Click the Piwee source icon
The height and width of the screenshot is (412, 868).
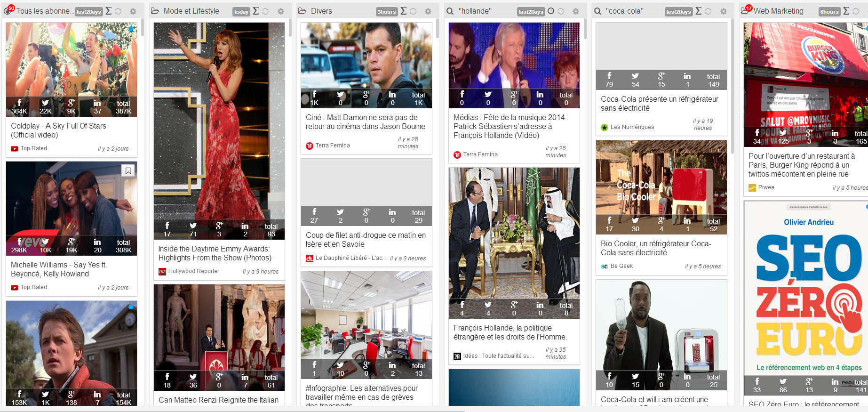[x=752, y=188]
